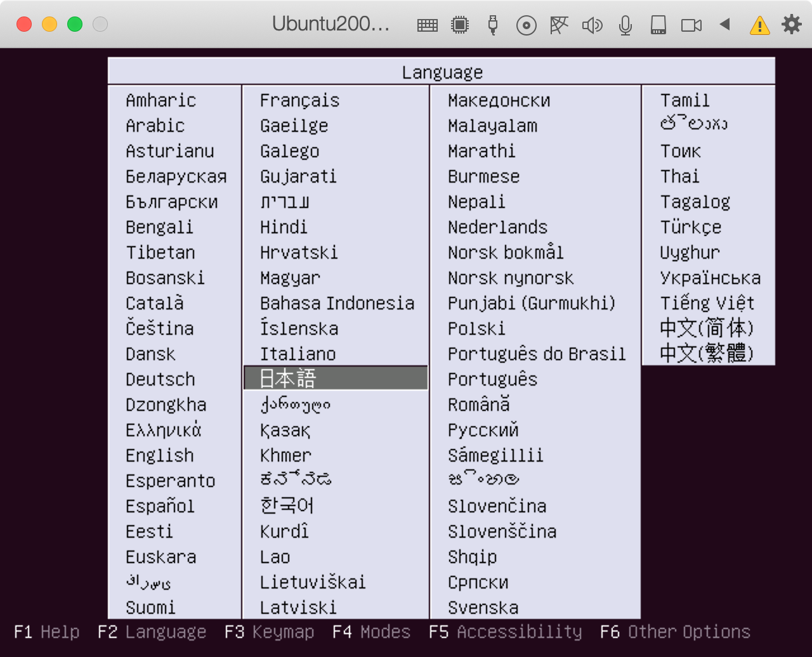Viewport: 812px width, 657px height.
Task: Choose Thai language
Action: [679, 176]
